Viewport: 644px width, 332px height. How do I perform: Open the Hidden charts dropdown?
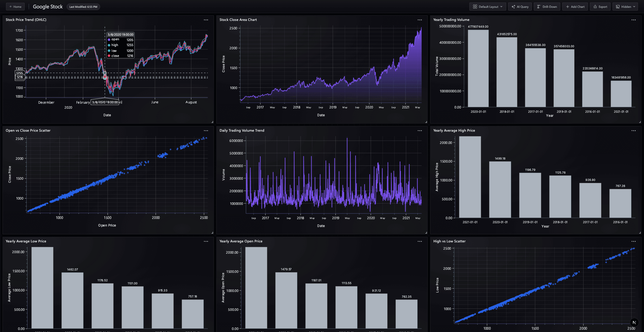(x=625, y=7)
